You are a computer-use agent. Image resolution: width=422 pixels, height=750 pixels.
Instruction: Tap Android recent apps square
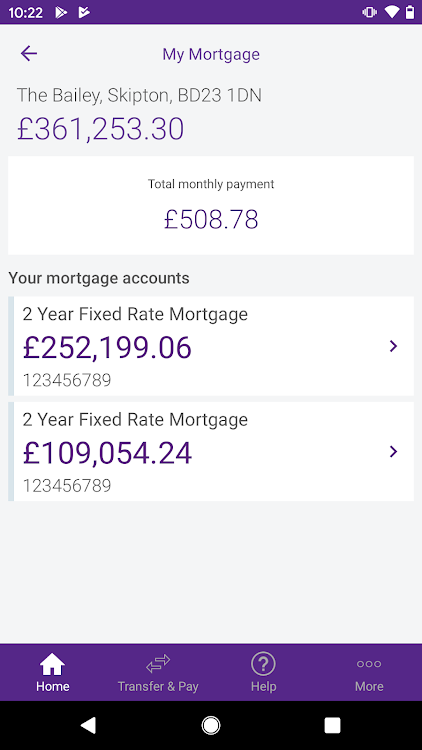(x=333, y=725)
